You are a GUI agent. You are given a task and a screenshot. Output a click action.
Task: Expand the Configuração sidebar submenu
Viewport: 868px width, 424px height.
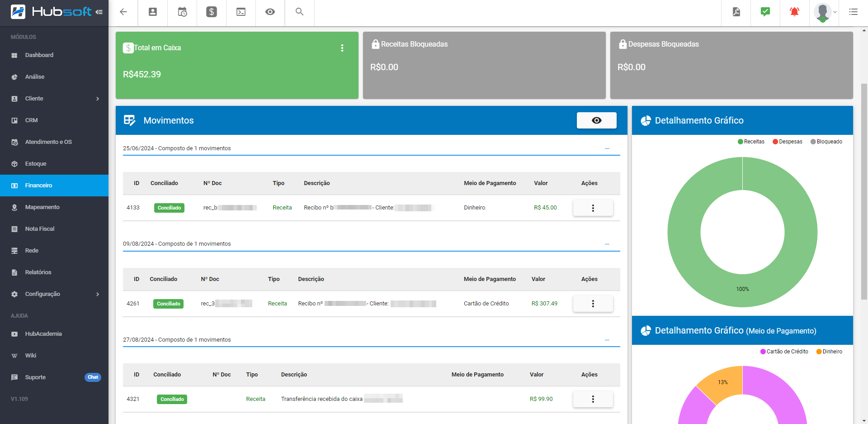98,294
